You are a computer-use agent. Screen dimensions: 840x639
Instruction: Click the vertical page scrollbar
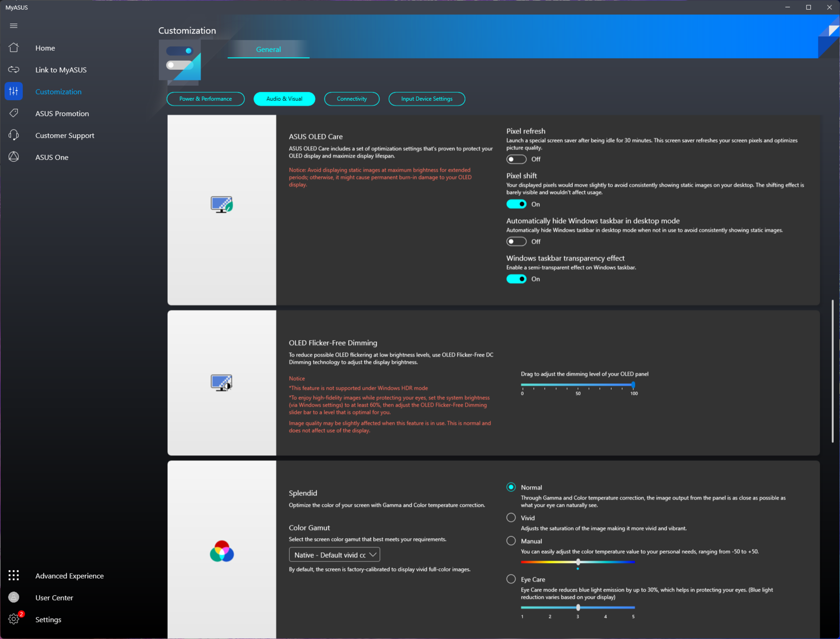(x=833, y=371)
